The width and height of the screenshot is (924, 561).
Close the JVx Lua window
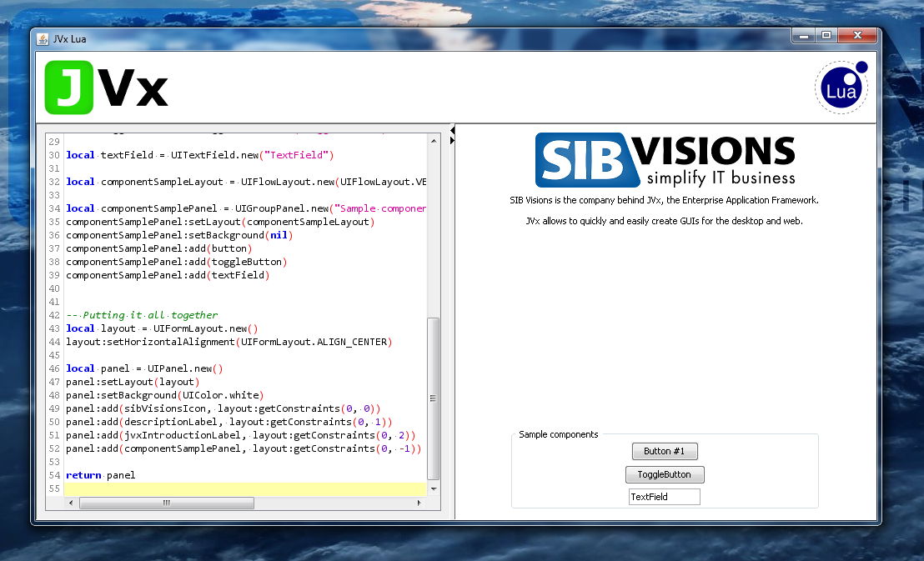pyautogui.click(x=857, y=36)
